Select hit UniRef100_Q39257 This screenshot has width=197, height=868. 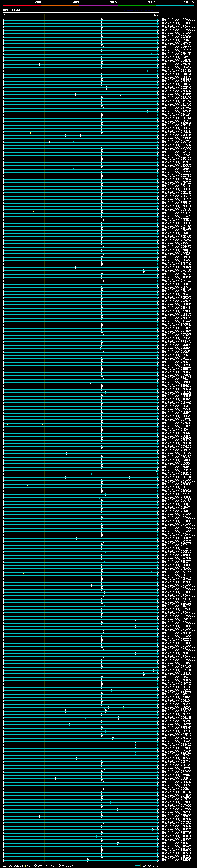[176, 240]
